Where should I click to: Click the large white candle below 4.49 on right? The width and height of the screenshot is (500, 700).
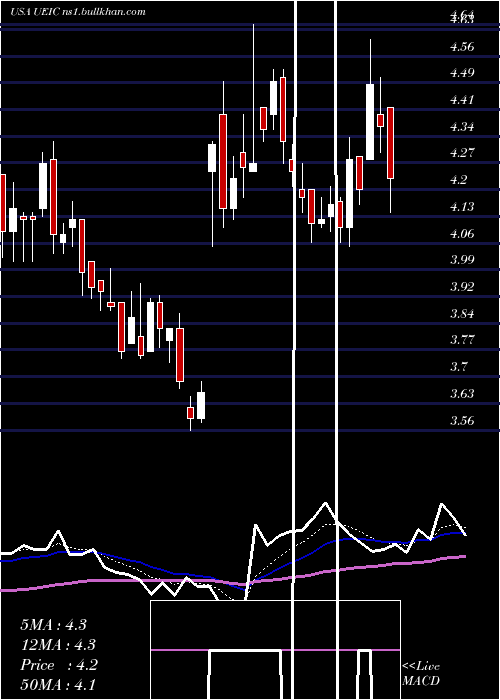coord(370,121)
